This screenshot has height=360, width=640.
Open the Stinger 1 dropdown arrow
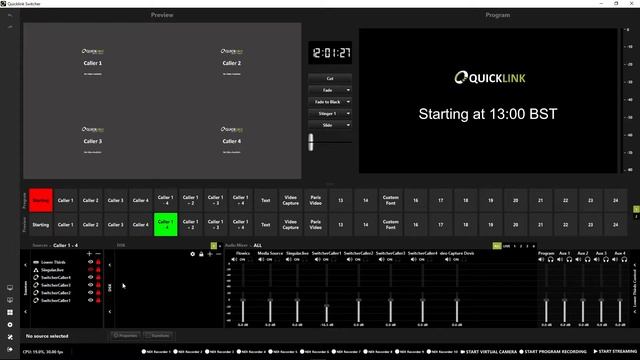point(348,113)
